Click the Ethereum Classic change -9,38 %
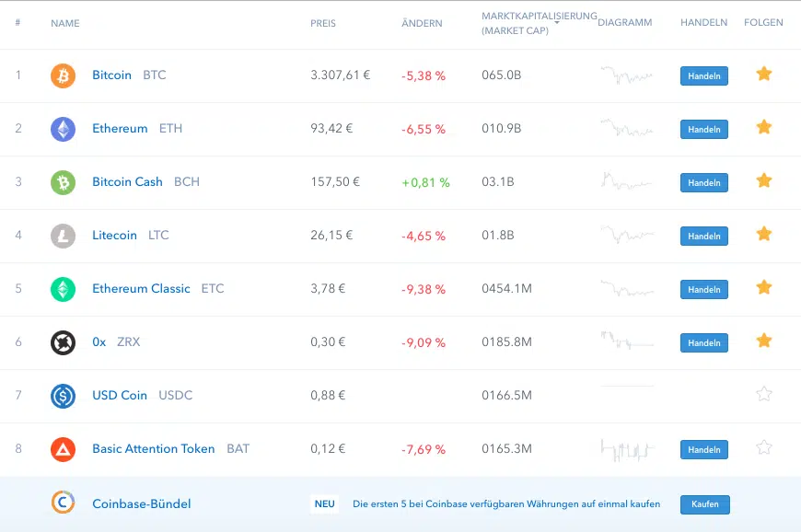This screenshot has width=801, height=532. [x=424, y=290]
